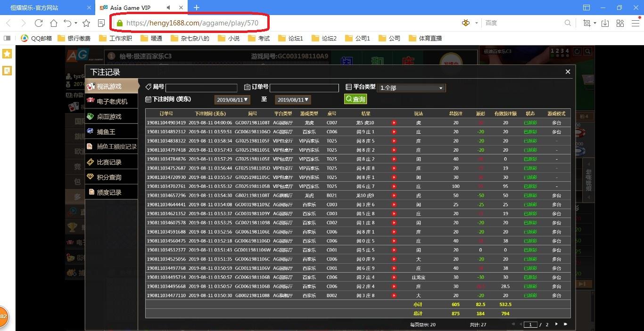Open the browser downloads icon
644x331 pixels.
(605, 23)
